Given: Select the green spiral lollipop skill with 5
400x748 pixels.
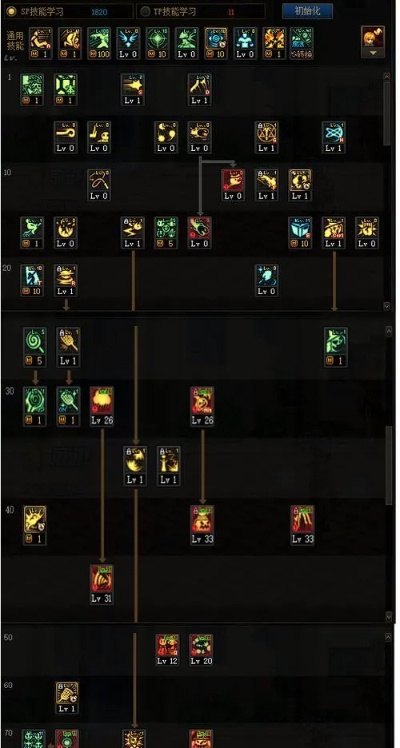Looking at the screenshot, I should pos(35,347).
